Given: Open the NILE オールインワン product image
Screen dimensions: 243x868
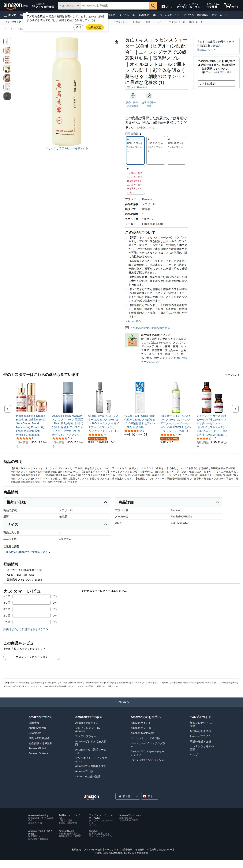Looking at the screenshot, I should tap(176, 397).
